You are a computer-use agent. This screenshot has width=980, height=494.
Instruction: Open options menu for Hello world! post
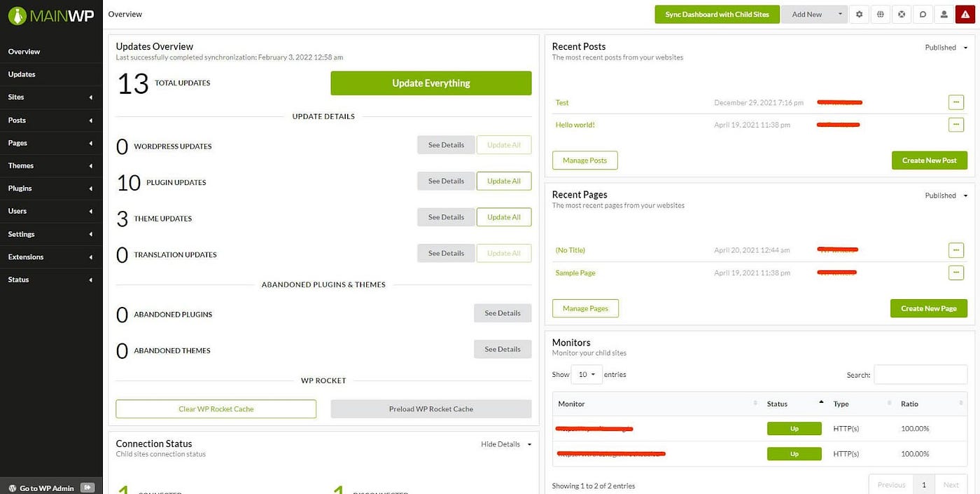click(956, 125)
